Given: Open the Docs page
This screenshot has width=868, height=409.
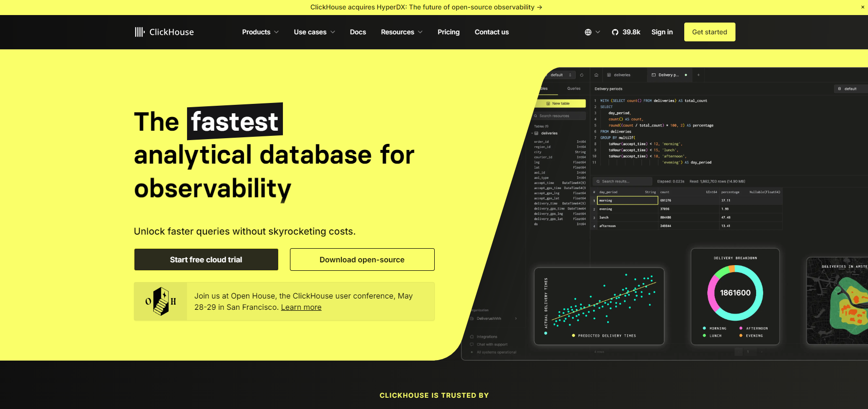Looking at the screenshot, I should [358, 32].
